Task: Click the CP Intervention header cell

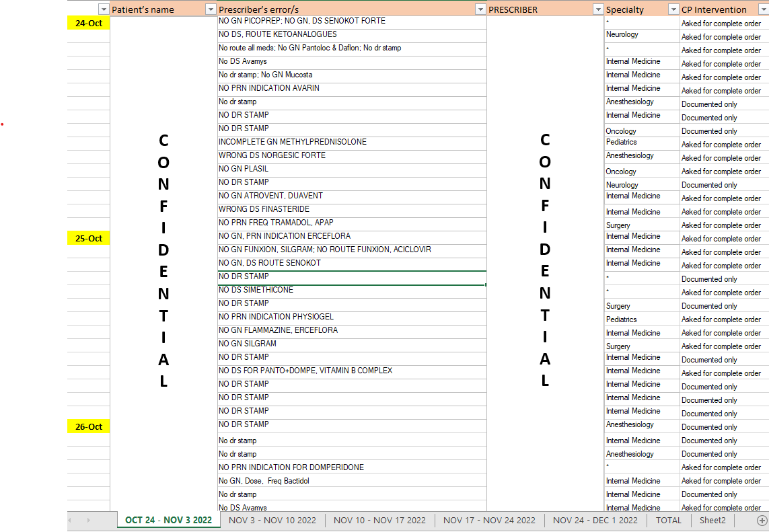Action: pos(724,9)
